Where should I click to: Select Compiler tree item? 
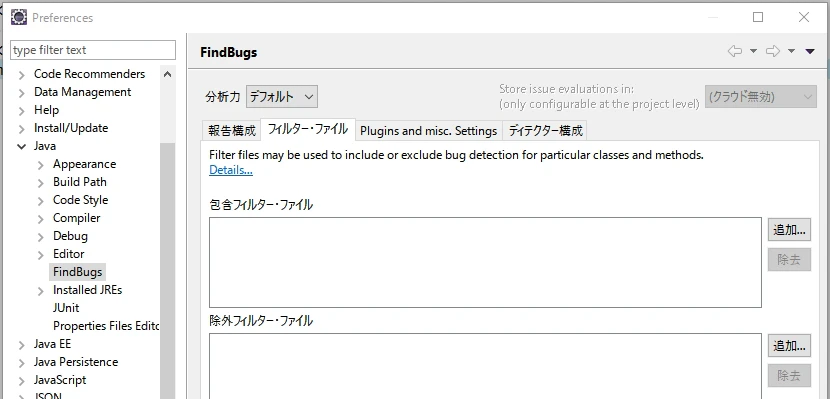tap(76, 218)
